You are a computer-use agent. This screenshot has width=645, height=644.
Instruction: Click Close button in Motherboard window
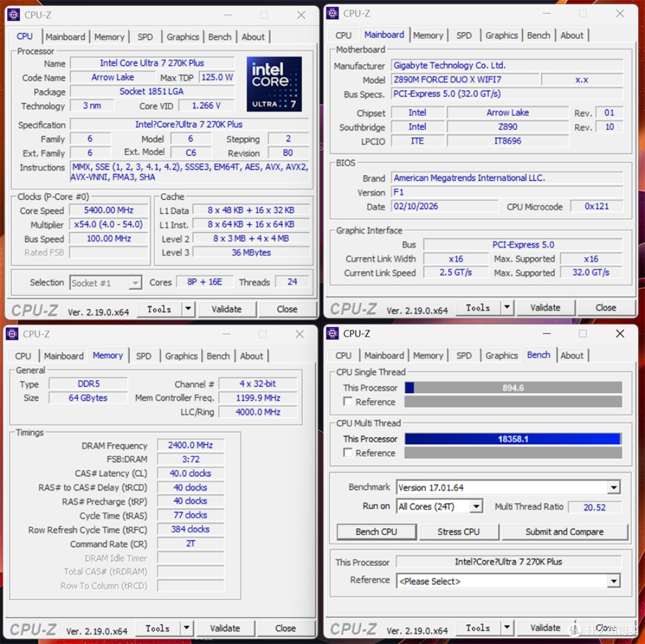coord(606,308)
